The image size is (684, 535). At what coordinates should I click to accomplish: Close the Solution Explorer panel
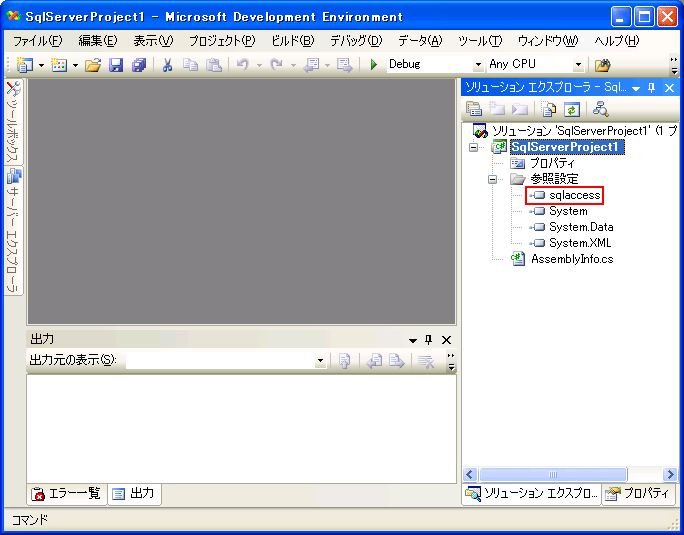coord(669,88)
